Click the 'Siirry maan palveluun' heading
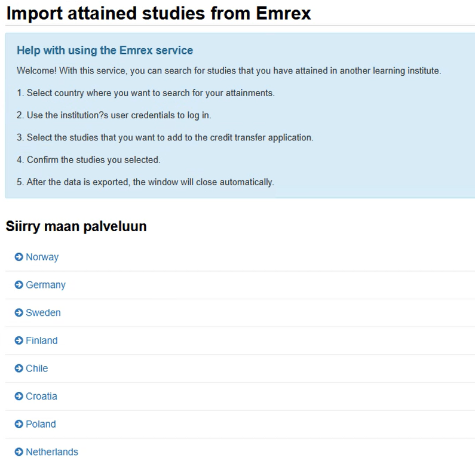Screen dimensions: 475x476 click(x=76, y=226)
